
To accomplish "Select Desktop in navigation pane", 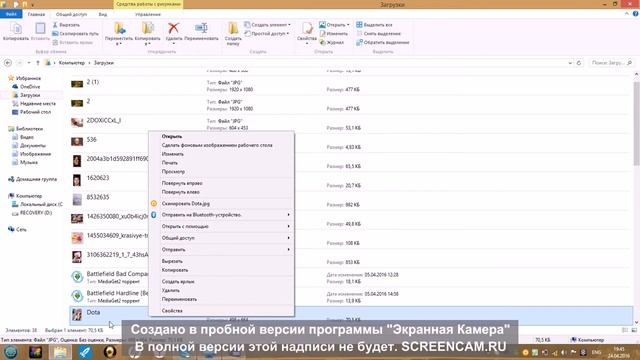I will click(35, 112).
